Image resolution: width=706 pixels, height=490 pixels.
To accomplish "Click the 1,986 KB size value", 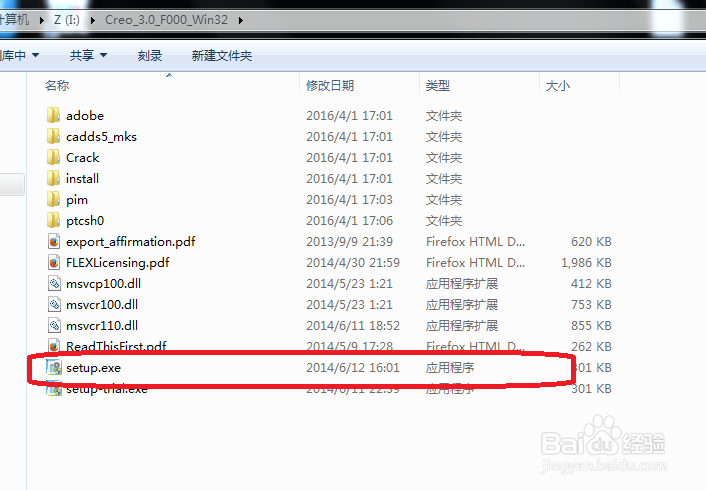I will (586, 263).
